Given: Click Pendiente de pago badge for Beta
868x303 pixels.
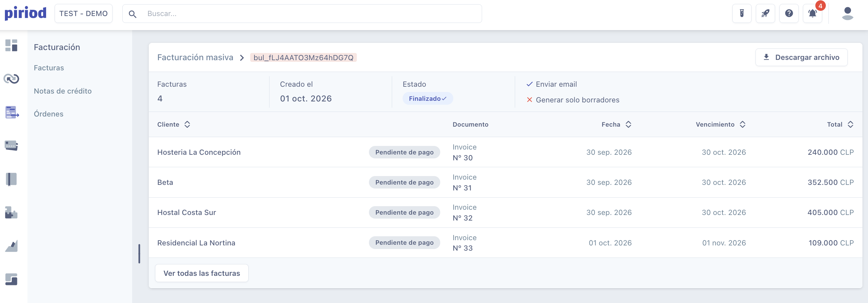Looking at the screenshot, I should coord(404,182).
